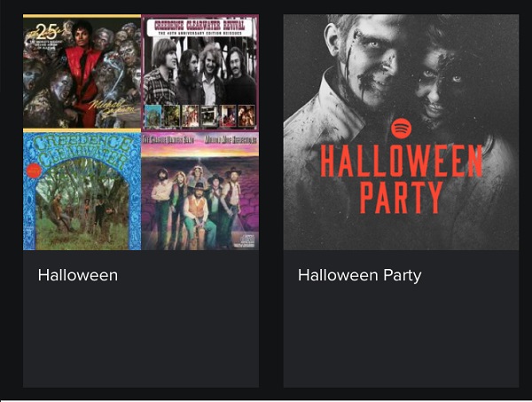Click the red PARTY word on the cover
Screen dimensions: 532x402
point(401,200)
